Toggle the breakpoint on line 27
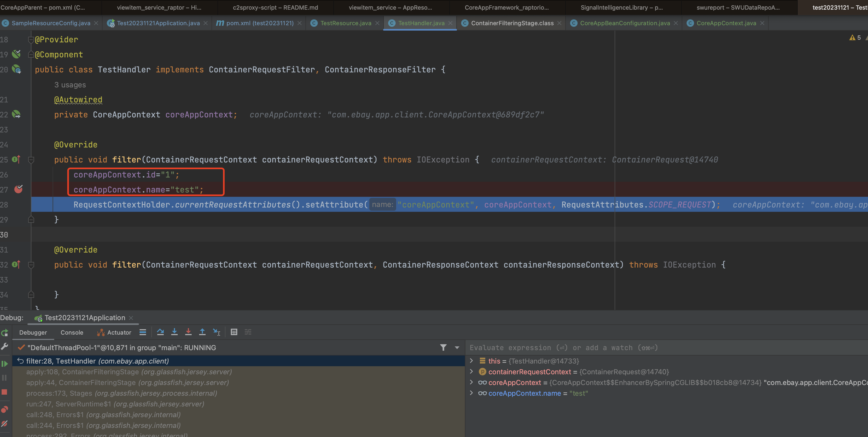The width and height of the screenshot is (868, 437). (x=19, y=189)
